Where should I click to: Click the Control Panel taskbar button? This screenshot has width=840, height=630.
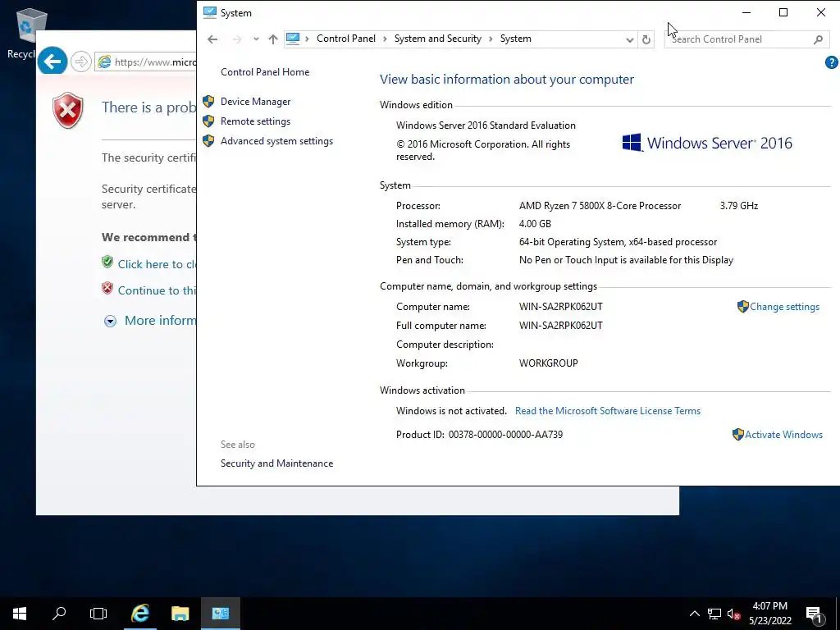[220, 614]
